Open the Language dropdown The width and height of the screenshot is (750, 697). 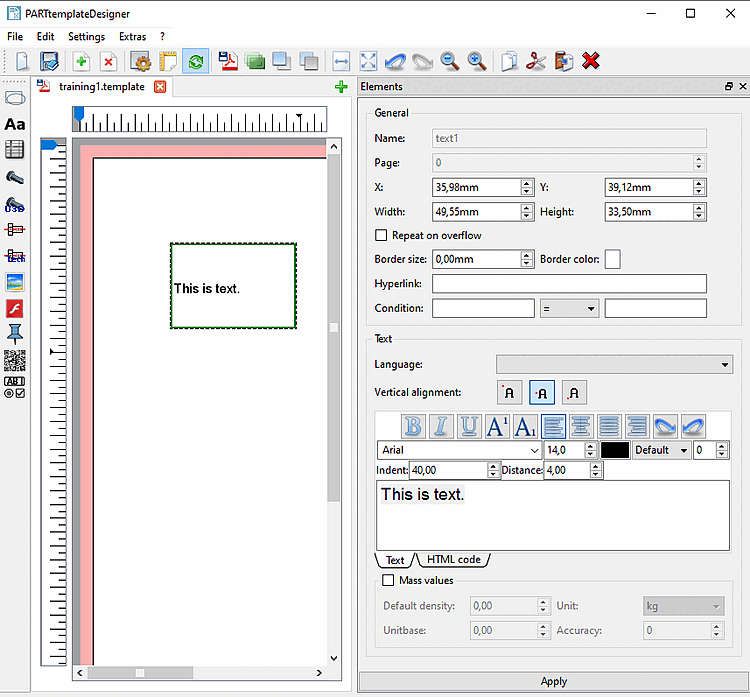pos(614,365)
